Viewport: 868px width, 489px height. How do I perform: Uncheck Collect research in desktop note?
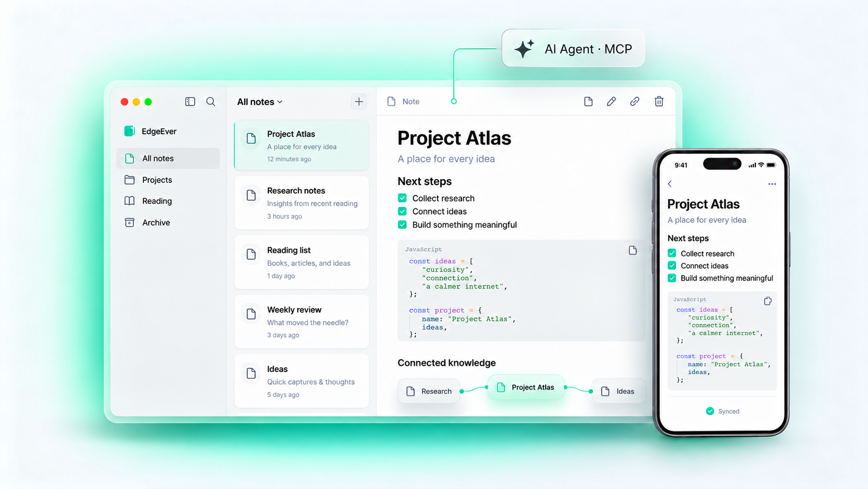tap(402, 198)
